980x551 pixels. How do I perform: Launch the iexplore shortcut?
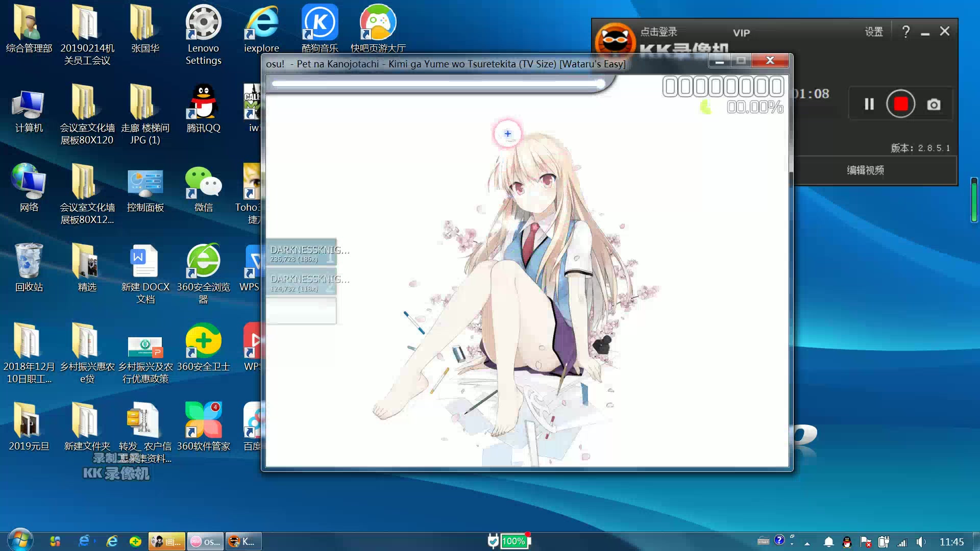pos(261,30)
